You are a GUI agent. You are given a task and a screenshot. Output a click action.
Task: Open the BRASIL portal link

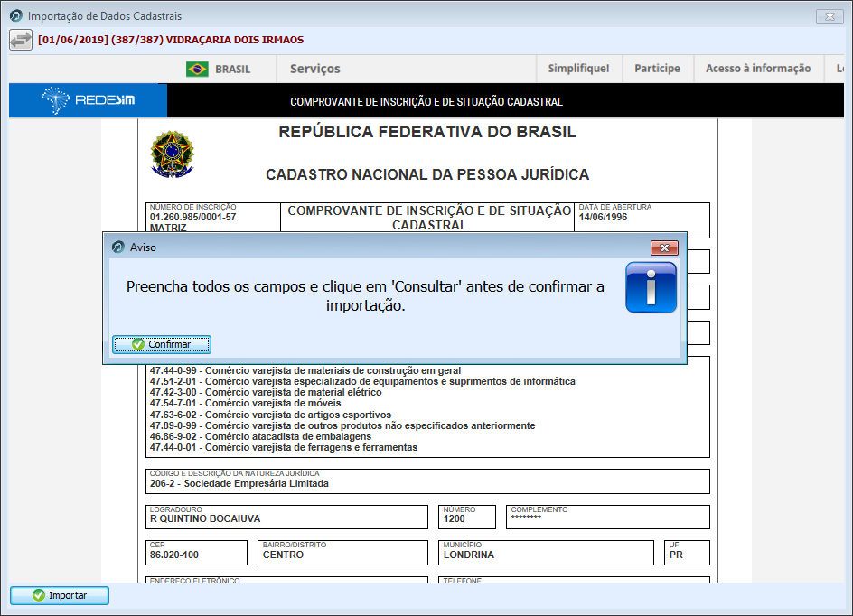click(233, 69)
